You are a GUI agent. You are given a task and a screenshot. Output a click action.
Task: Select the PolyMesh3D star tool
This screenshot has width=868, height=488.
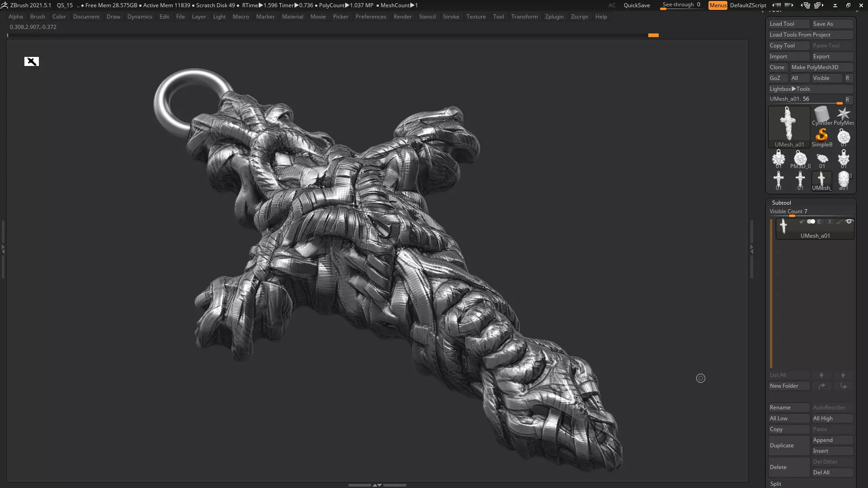[x=844, y=116]
